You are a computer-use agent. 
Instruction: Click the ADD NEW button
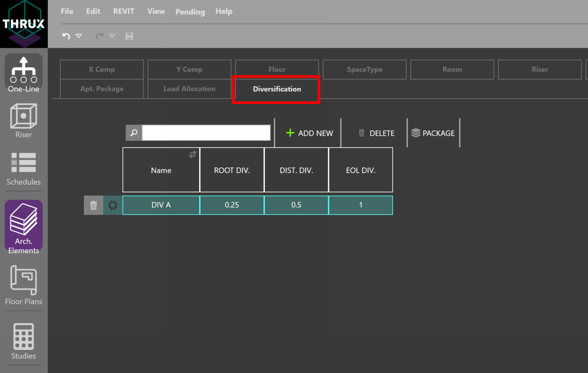point(309,133)
